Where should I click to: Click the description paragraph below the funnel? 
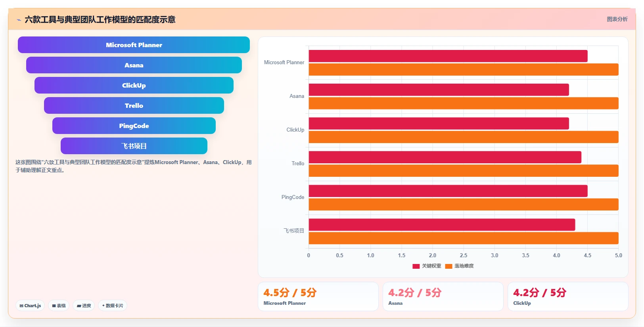134,166
